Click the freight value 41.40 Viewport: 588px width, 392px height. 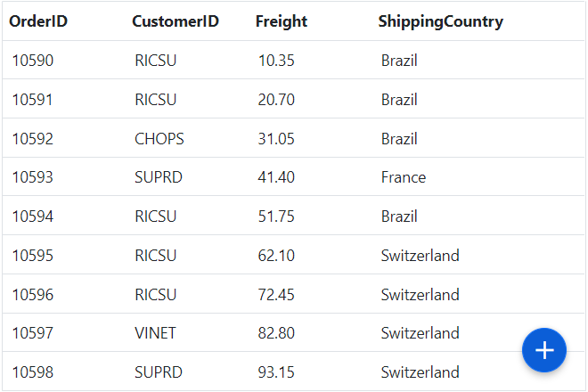[276, 177]
